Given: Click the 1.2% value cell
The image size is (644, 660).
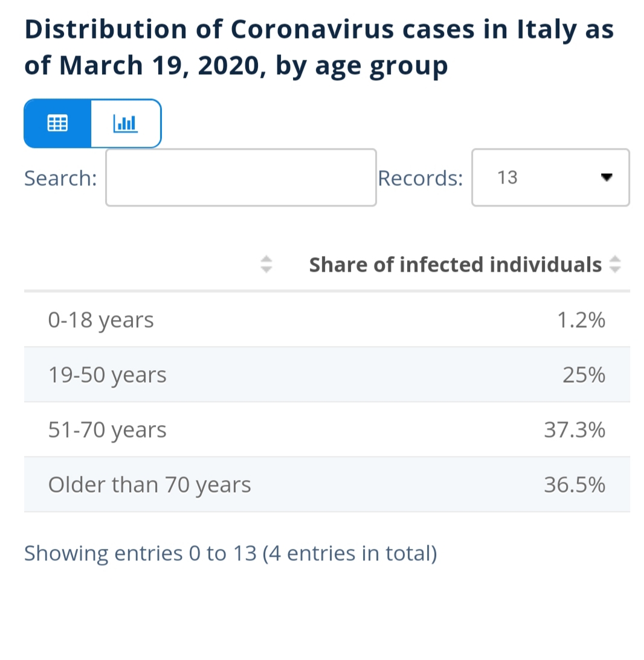Looking at the screenshot, I should [581, 320].
